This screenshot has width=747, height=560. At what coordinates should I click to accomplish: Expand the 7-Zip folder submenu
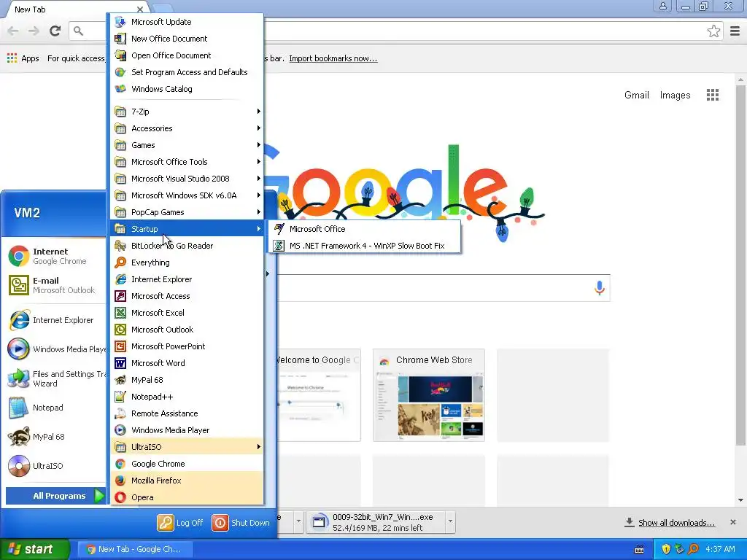187,112
